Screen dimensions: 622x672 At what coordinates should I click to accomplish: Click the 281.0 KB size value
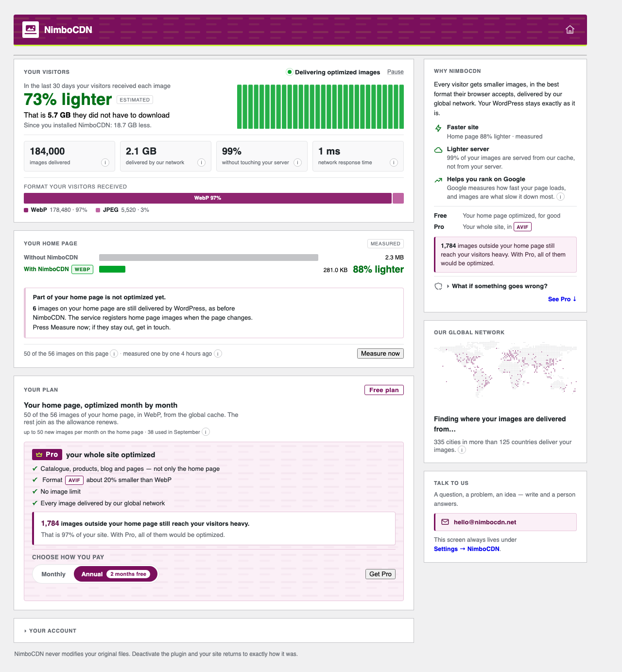tap(335, 270)
